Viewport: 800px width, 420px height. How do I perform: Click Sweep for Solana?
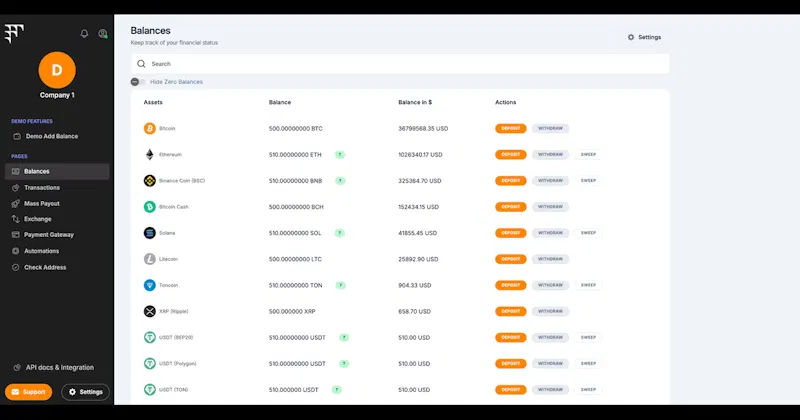pos(588,233)
